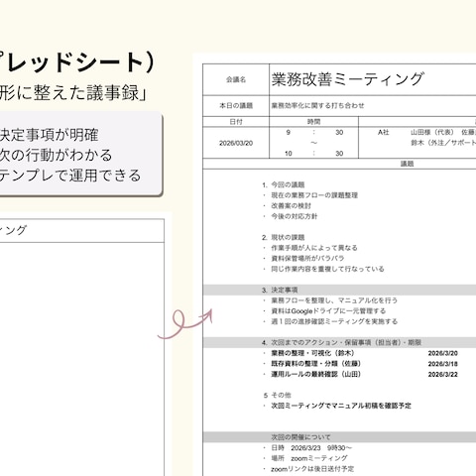
Task: Click 次回ミーティングでマニュアル初稿を確認予定 line
Action: coord(341,406)
